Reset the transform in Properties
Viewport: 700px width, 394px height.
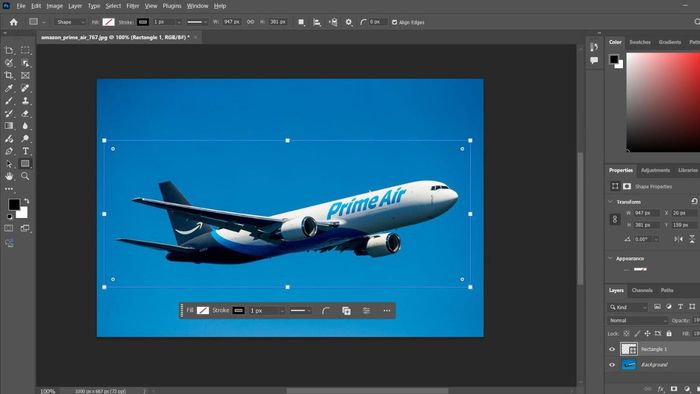[694, 202]
